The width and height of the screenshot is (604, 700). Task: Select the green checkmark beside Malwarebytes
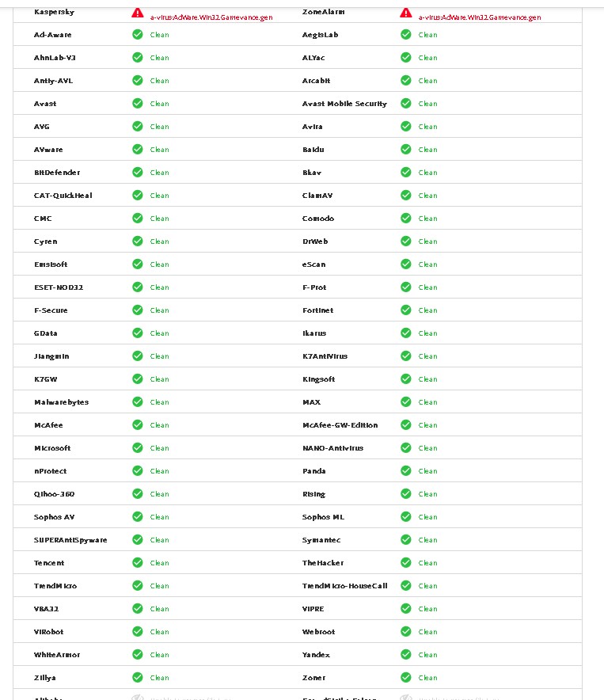coord(138,401)
